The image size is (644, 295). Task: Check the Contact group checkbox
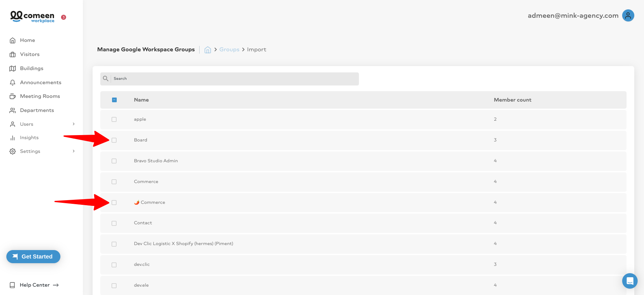point(114,223)
